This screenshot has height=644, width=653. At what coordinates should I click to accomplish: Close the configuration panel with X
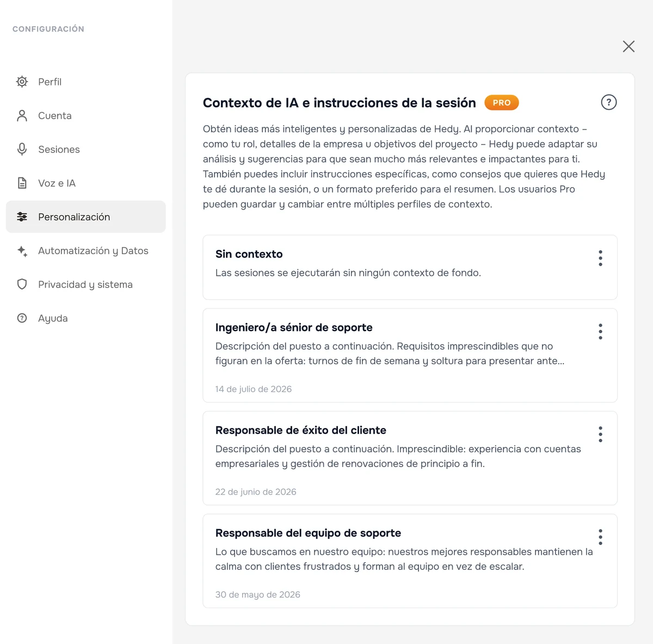(629, 46)
